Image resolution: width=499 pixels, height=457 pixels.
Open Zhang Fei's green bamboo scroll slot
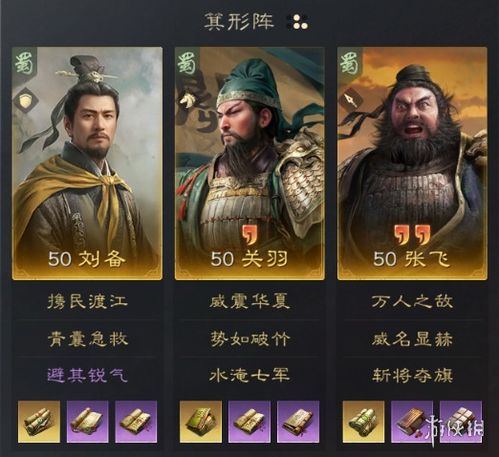click(363, 422)
